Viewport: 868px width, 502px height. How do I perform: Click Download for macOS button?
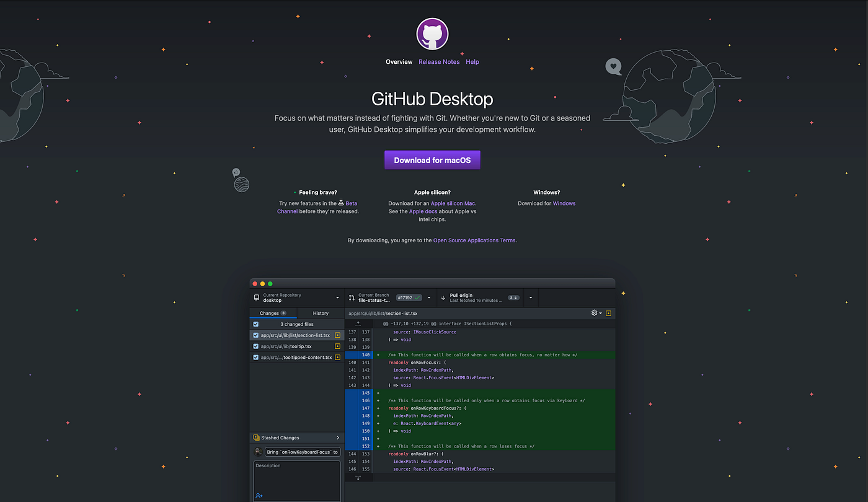pyautogui.click(x=432, y=160)
